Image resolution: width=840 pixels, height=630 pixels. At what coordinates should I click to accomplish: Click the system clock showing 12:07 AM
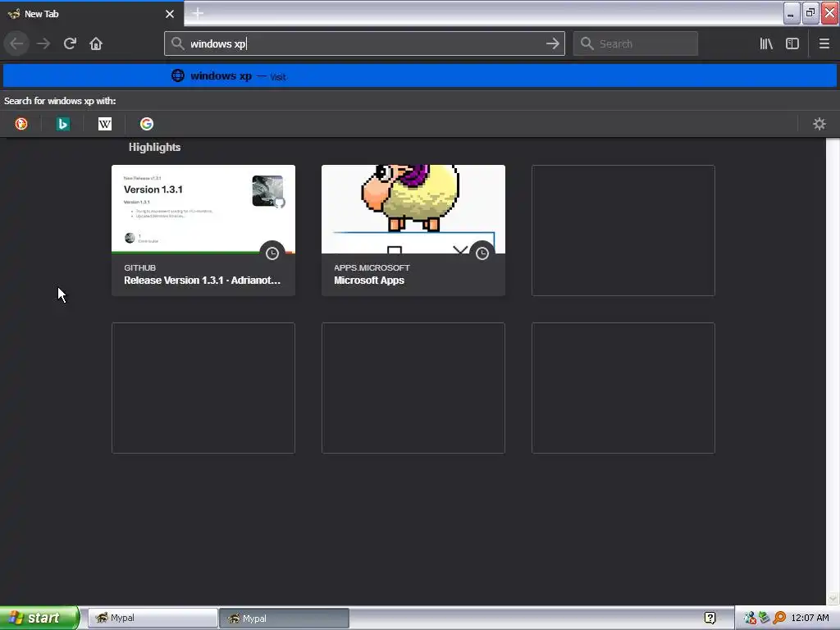click(810, 619)
